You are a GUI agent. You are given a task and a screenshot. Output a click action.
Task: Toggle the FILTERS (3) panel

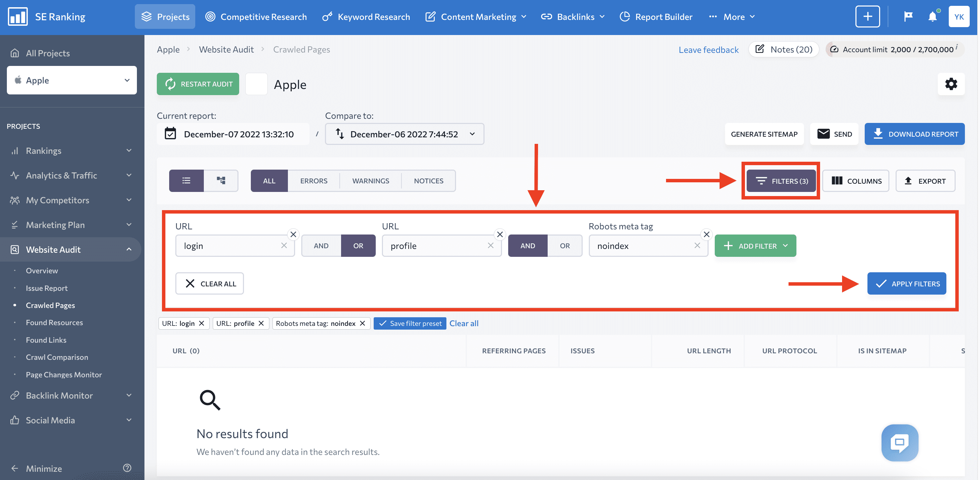point(781,181)
